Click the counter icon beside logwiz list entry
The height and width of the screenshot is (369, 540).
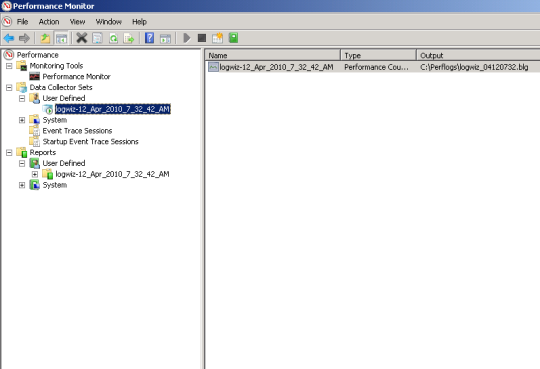pyautogui.click(x=213, y=67)
